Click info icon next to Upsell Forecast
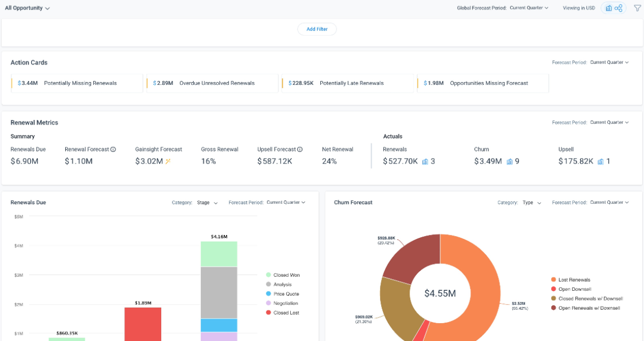Viewport: 644px width, 341px height. [300, 150]
